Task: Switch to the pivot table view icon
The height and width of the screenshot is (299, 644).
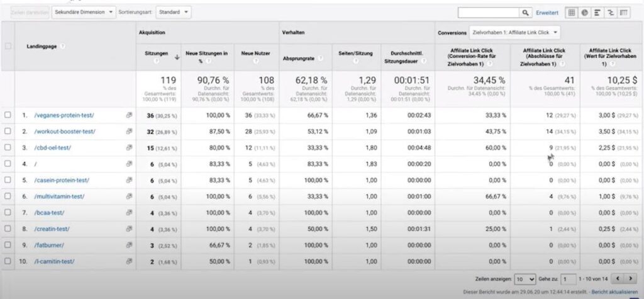Action: tap(624, 13)
